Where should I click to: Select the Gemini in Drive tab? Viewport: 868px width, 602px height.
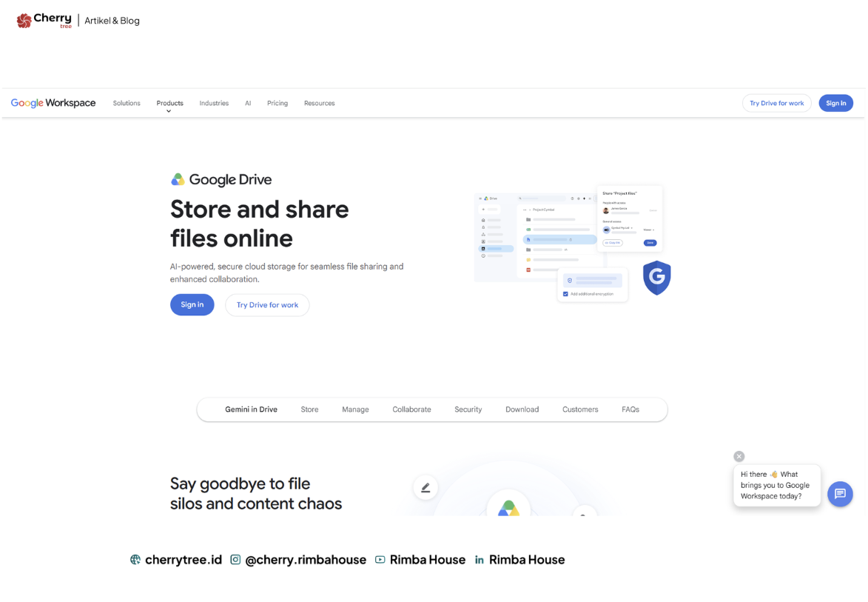252,409
